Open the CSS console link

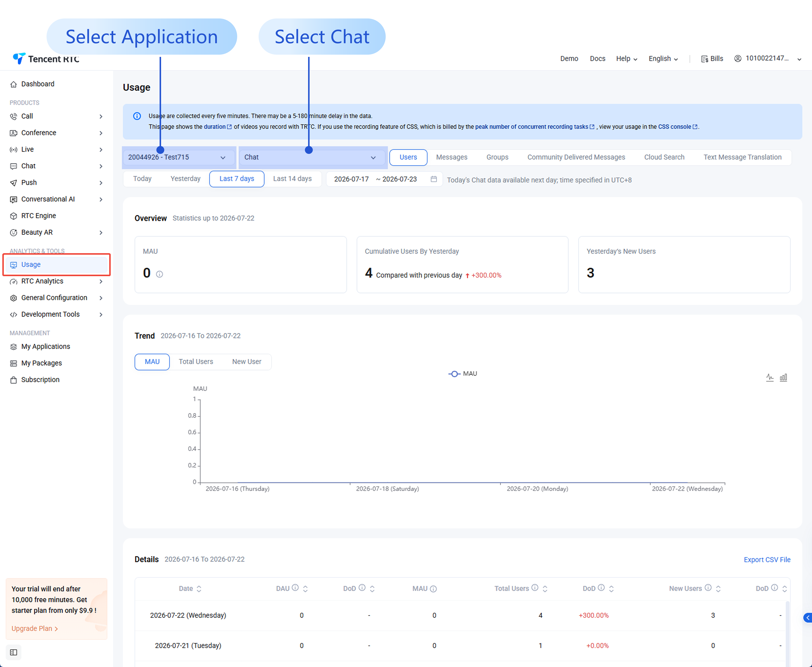[x=678, y=127]
